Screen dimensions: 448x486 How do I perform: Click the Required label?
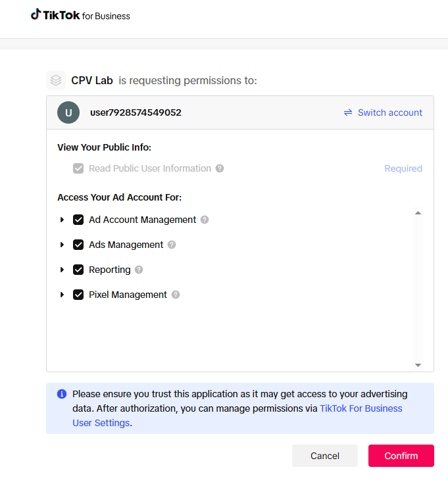[403, 168]
